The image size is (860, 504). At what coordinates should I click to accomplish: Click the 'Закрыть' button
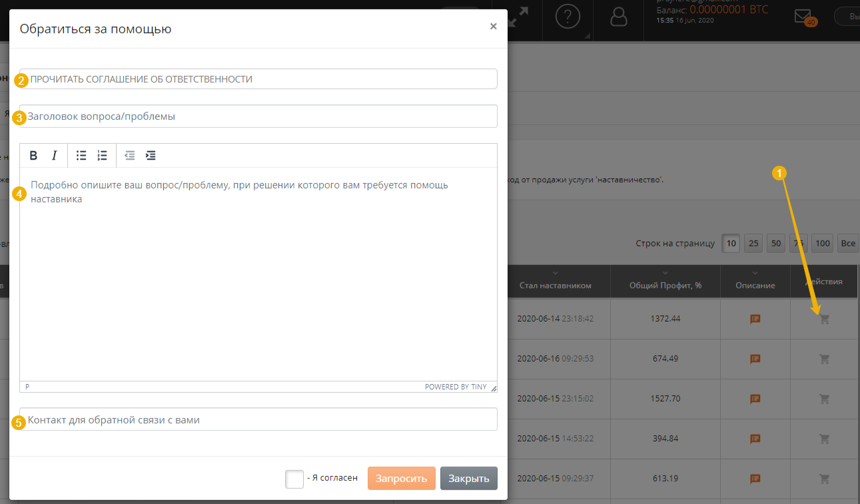click(468, 479)
